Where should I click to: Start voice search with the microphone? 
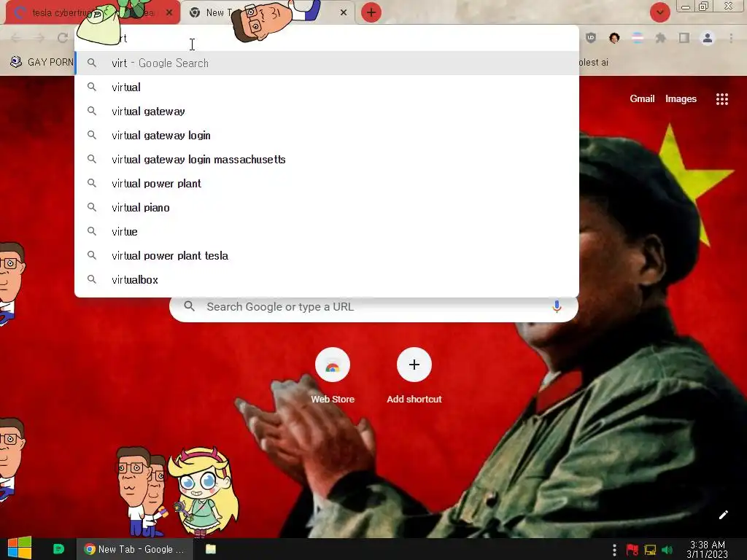pyautogui.click(x=557, y=307)
